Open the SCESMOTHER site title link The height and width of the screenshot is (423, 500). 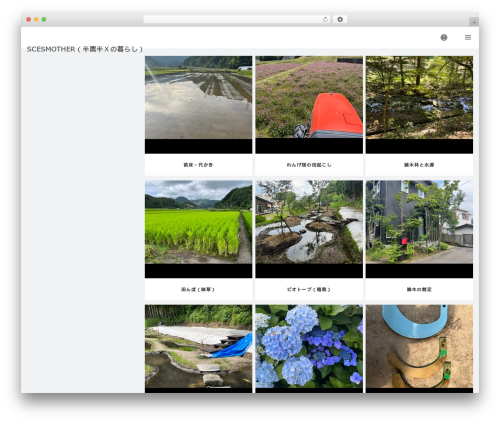pos(85,49)
